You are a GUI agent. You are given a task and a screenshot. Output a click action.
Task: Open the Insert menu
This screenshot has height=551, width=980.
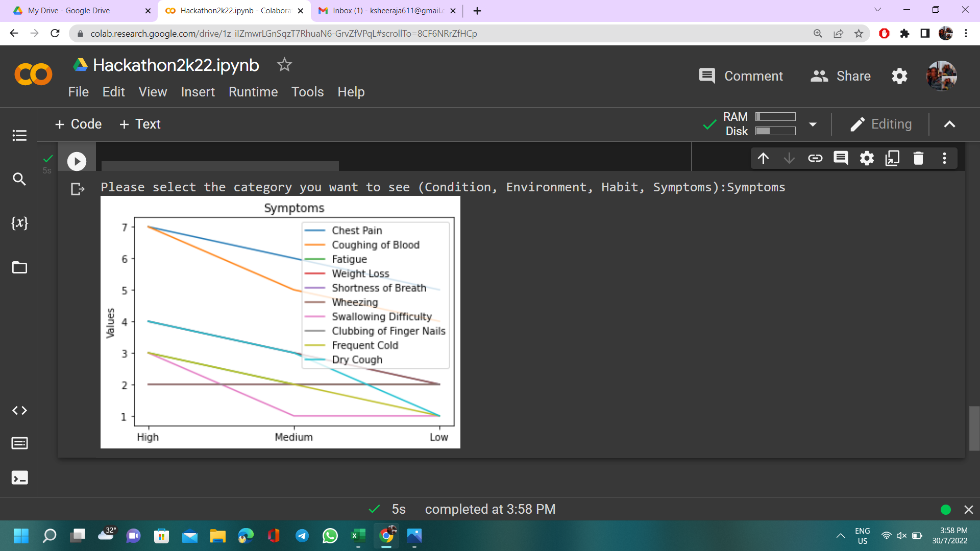pos(198,92)
